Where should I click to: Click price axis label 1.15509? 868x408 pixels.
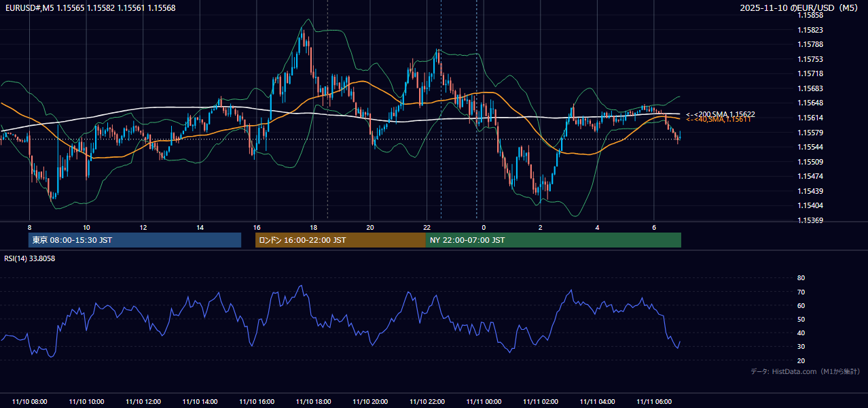click(811, 162)
